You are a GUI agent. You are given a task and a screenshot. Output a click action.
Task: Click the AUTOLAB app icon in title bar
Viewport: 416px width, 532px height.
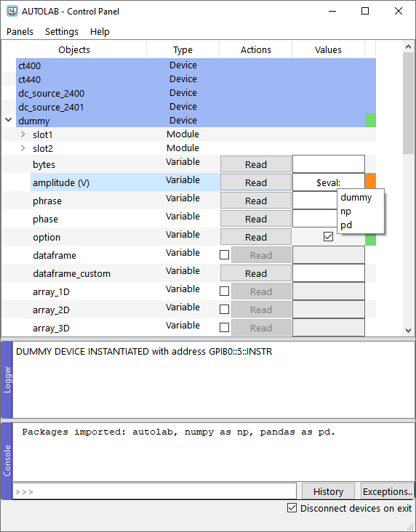(12, 11)
